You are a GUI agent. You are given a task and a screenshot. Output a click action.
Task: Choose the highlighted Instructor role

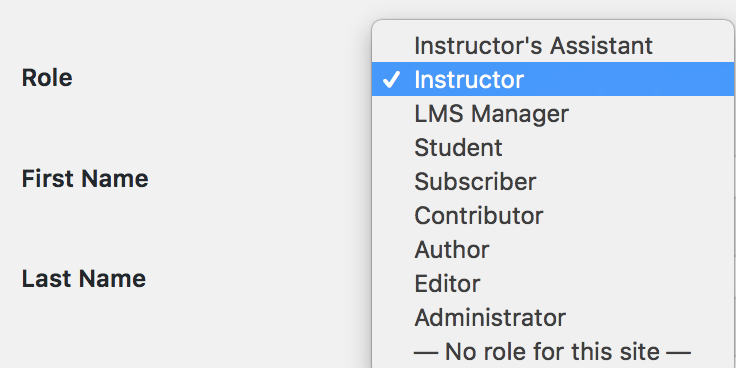[x=553, y=79]
